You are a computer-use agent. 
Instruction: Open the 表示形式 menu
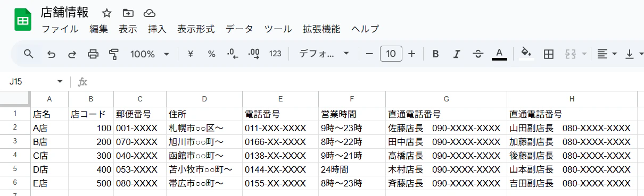click(196, 29)
